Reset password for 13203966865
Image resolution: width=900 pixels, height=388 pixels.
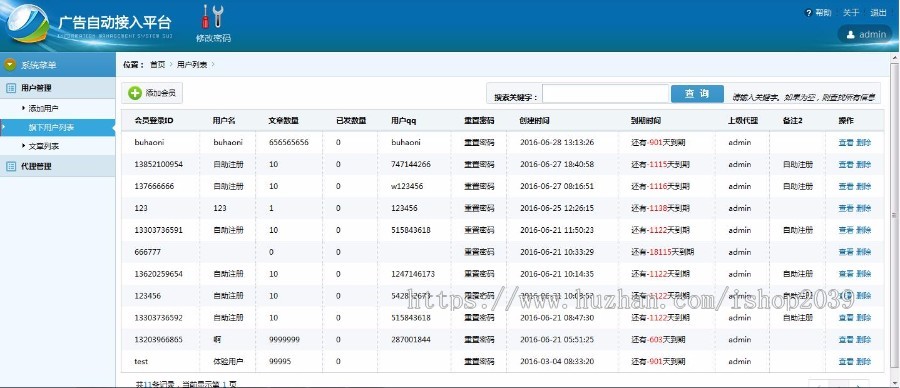pyautogui.click(x=479, y=340)
